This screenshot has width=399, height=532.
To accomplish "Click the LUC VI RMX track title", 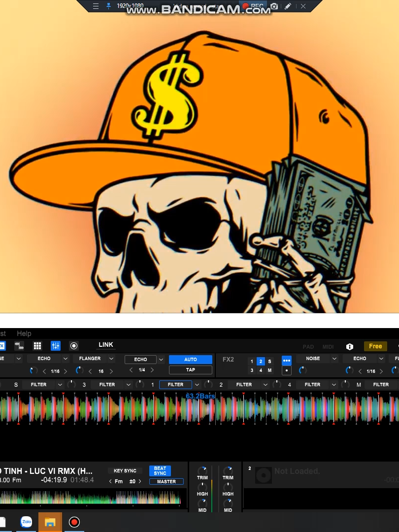I will tap(46, 471).
